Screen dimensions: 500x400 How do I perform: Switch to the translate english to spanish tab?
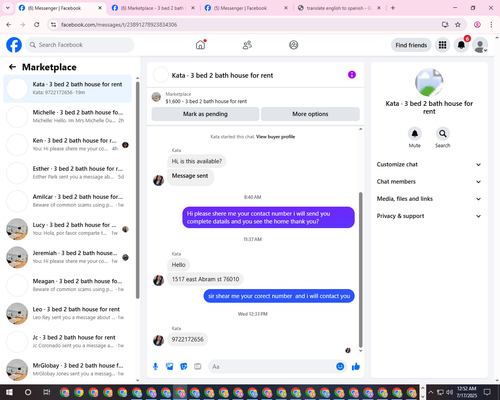click(339, 8)
